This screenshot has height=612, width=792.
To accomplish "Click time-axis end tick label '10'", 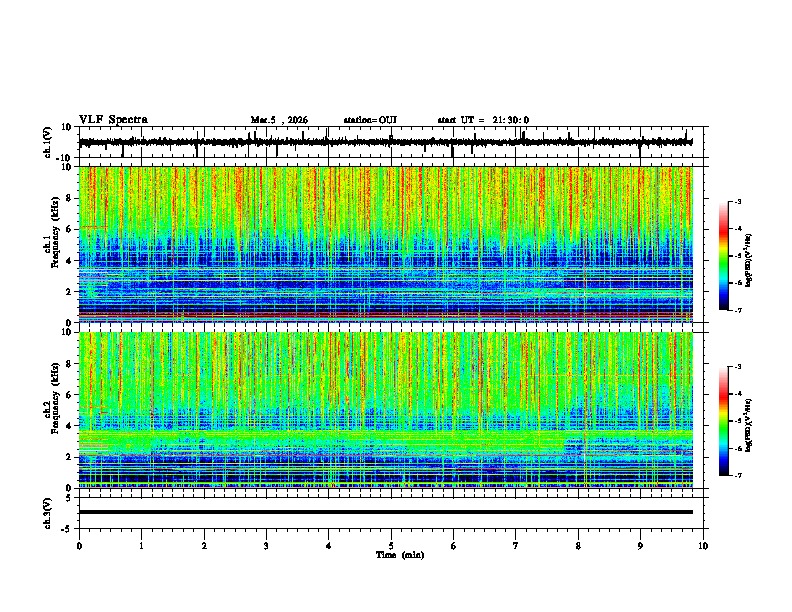I will click(703, 546).
